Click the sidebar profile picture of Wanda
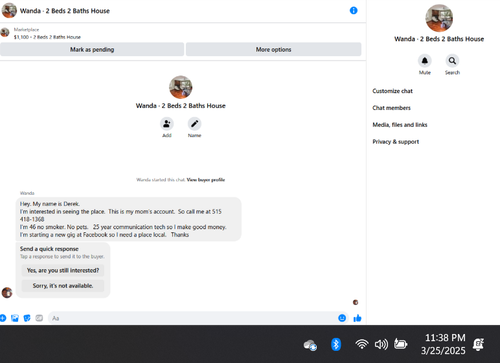Screen dimensions: 500x363 pos(439,18)
